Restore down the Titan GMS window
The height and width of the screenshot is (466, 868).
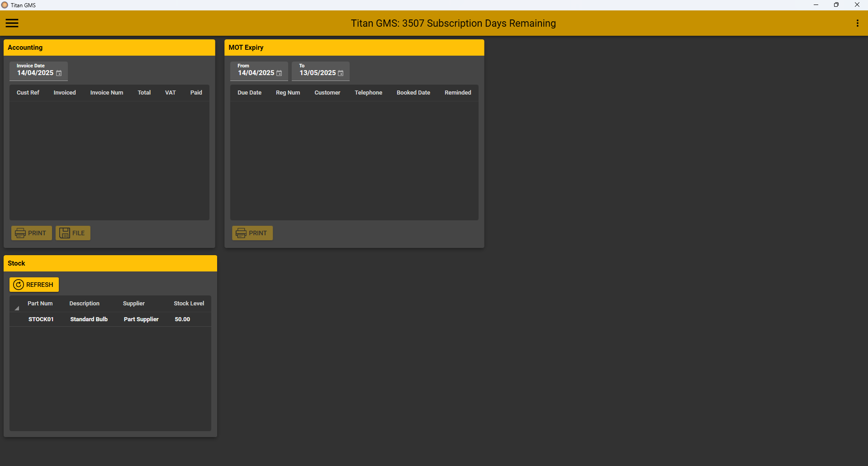tap(836, 5)
